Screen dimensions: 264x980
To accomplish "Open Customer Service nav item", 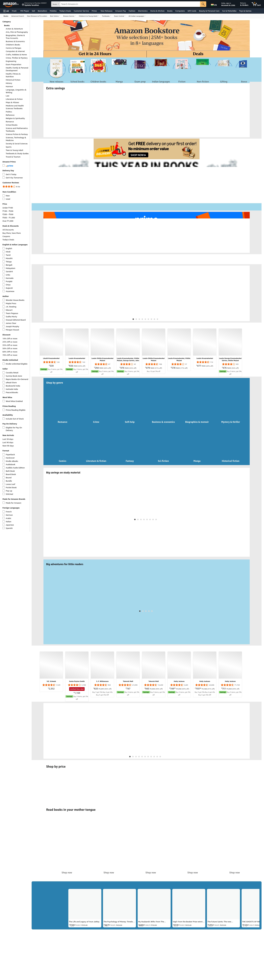I will pyautogui.click(x=81, y=11).
